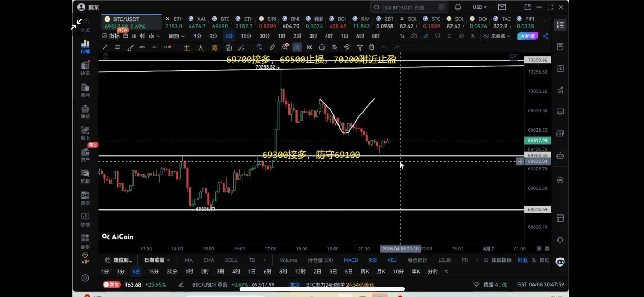The height and width of the screenshot is (297, 644).
Task: Expand the candlestick chart type dropdown
Action: [155, 36]
